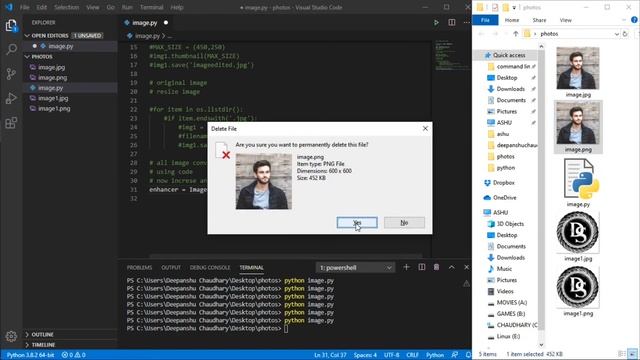Image resolution: width=640 pixels, height=360 pixels.
Task: Open the File menu in VS Code
Action: point(24,7)
